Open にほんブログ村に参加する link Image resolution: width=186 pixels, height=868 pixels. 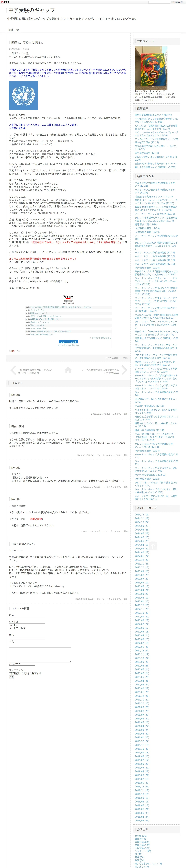tap(68, 345)
